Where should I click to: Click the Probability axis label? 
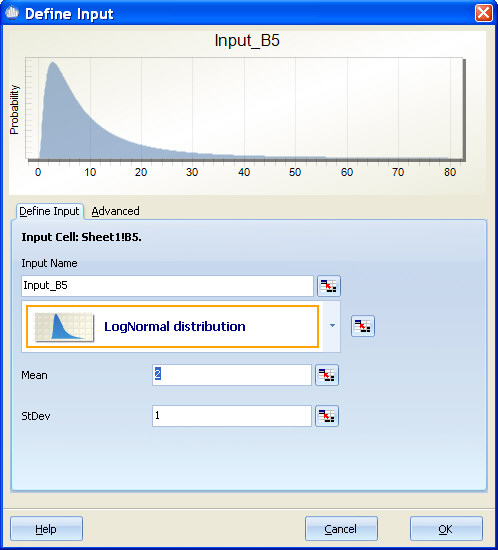14,109
